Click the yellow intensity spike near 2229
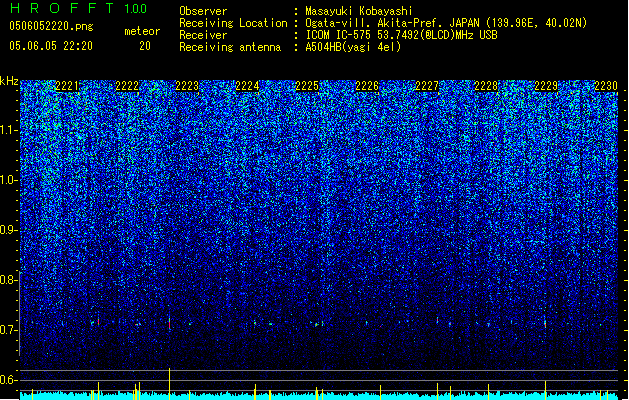 545,390
